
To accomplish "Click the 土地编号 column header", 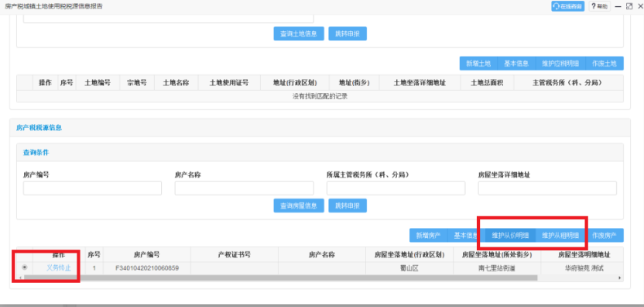I will pos(98,82).
